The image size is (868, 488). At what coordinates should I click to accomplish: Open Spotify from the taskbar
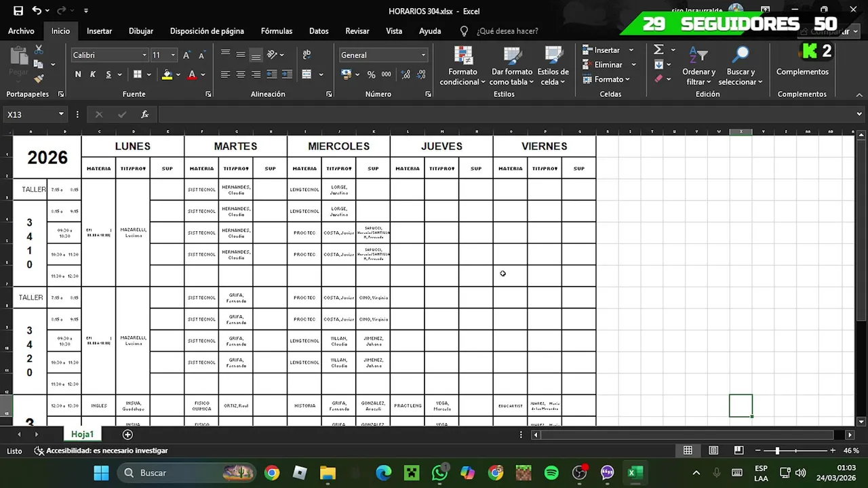pyautogui.click(x=551, y=472)
